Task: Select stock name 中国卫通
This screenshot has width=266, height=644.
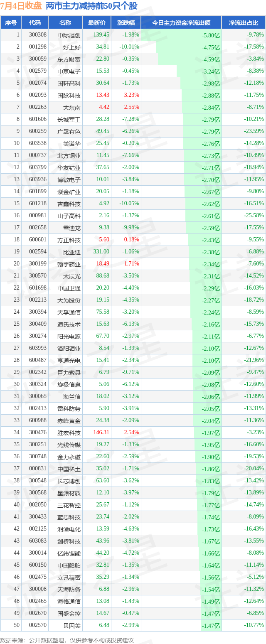Action: pos(69,288)
